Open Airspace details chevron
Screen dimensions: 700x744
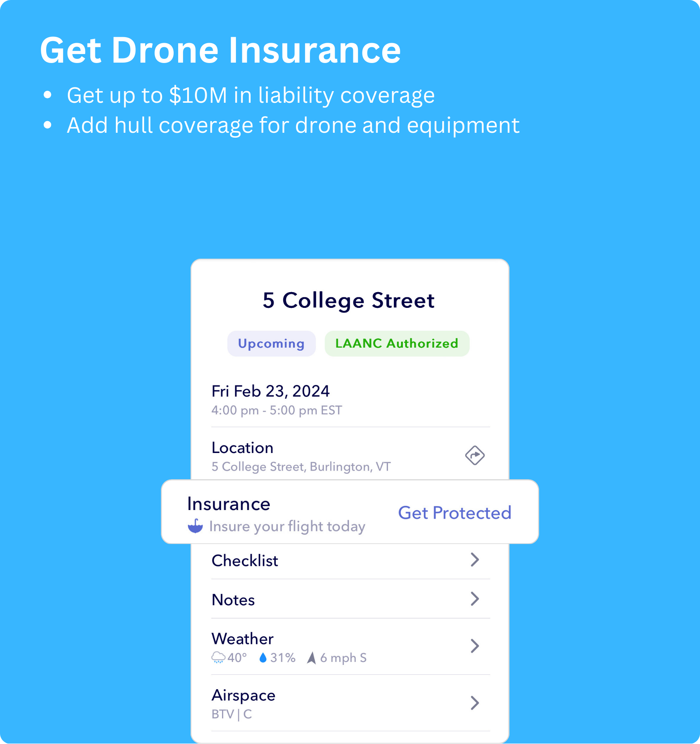(x=475, y=703)
